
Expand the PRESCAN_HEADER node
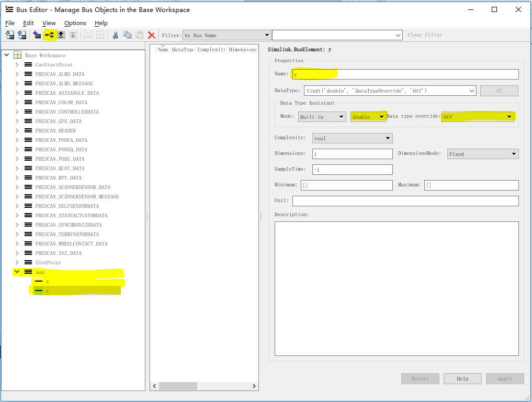point(17,131)
